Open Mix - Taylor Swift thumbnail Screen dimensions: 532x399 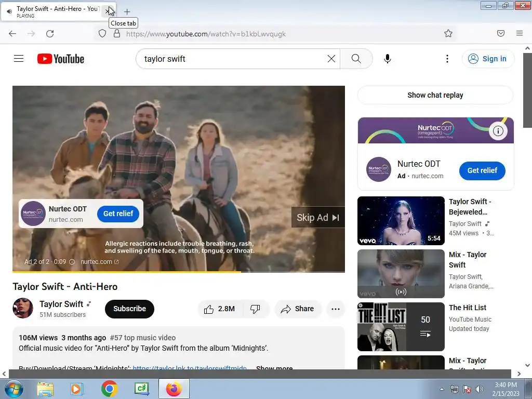pos(401,273)
